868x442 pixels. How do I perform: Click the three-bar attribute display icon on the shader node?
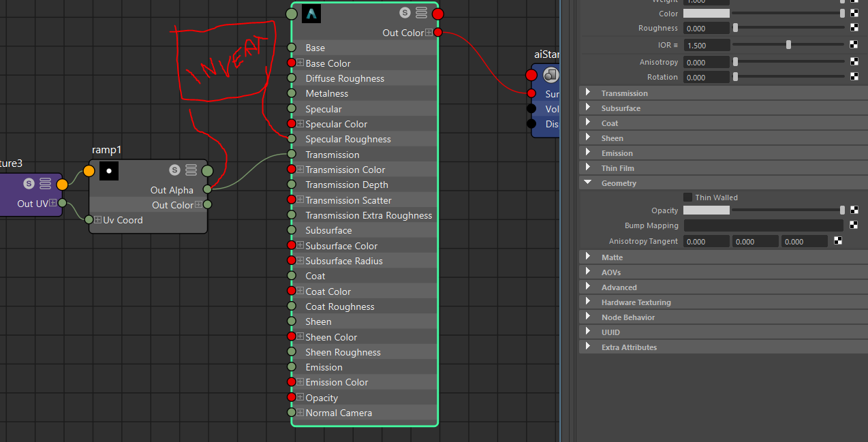[x=420, y=12]
